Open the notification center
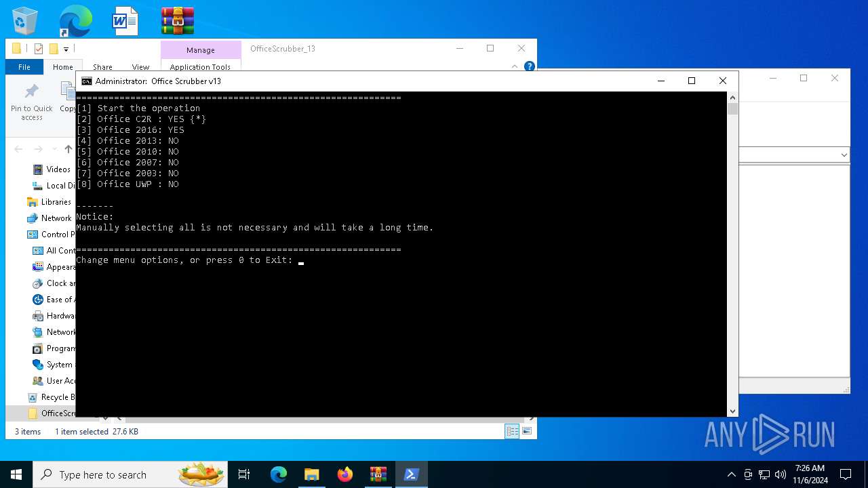Viewport: 868px width, 488px height. [846, 474]
